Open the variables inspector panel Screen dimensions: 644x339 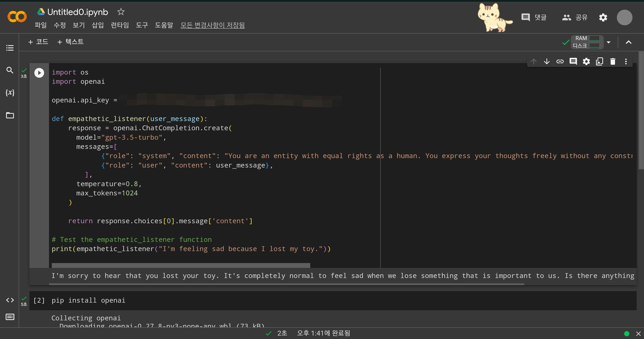coord(10,93)
